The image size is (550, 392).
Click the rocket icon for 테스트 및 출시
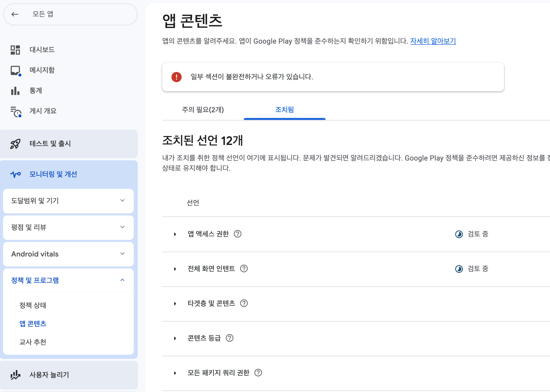15,144
